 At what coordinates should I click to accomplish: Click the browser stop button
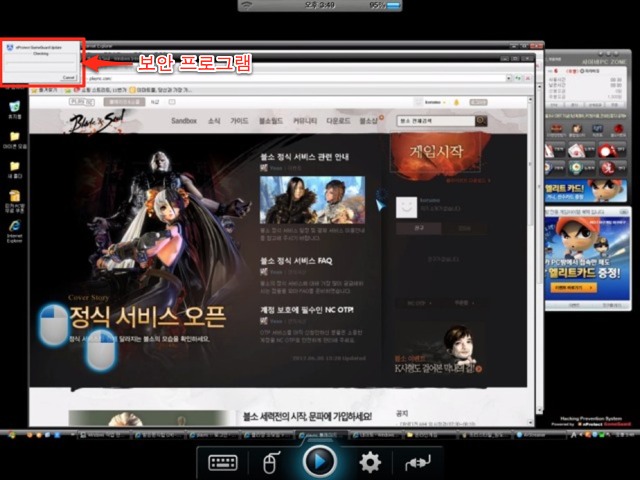[528, 78]
